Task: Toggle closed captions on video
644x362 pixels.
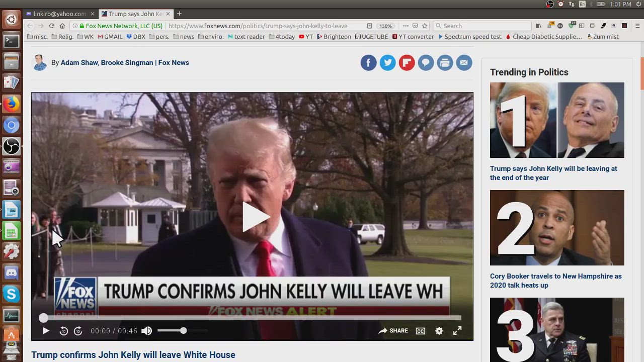Action: 421,331
